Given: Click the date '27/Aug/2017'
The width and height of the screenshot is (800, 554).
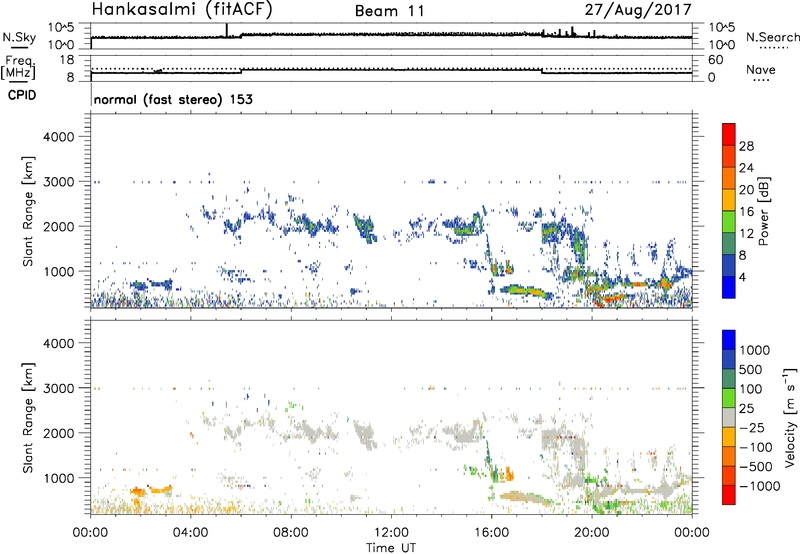Looking at the screenshot, I should [638, 10].
